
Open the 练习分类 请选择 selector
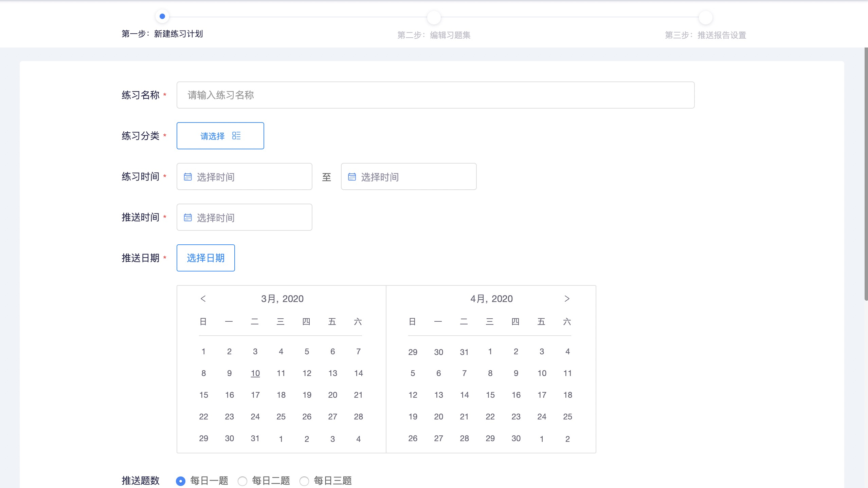pos(220,136)
